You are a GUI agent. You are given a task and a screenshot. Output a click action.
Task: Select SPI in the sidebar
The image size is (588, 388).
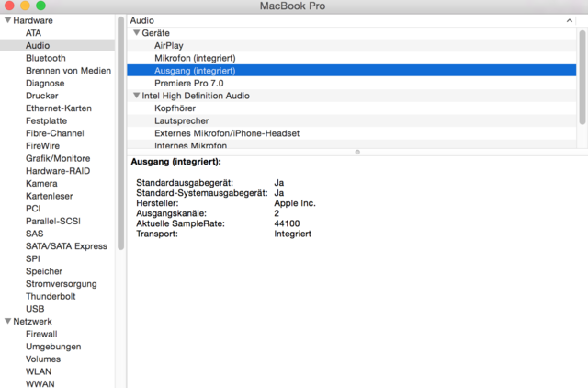[x=33, y=258]
